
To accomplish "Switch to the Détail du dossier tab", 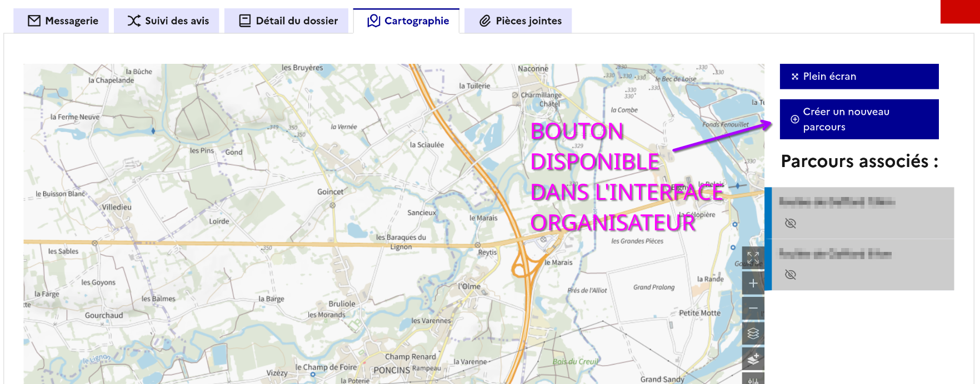I will 287,21.
